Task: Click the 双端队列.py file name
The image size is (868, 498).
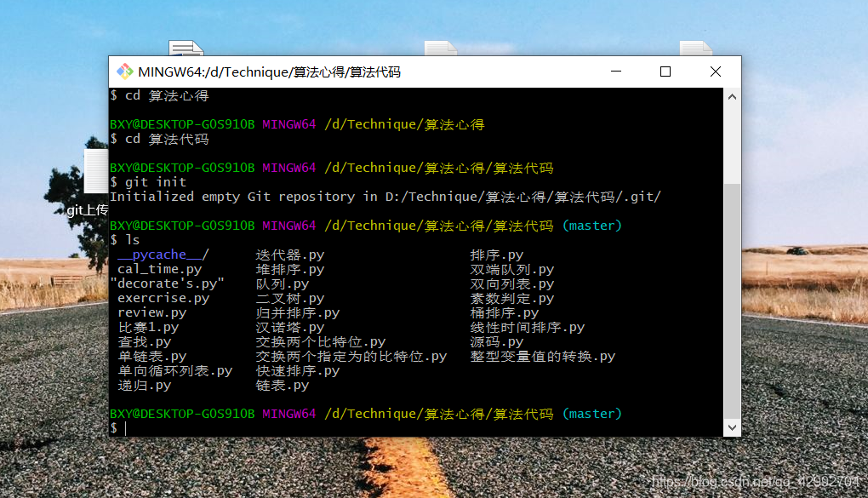Action: [x=512, y=269]
